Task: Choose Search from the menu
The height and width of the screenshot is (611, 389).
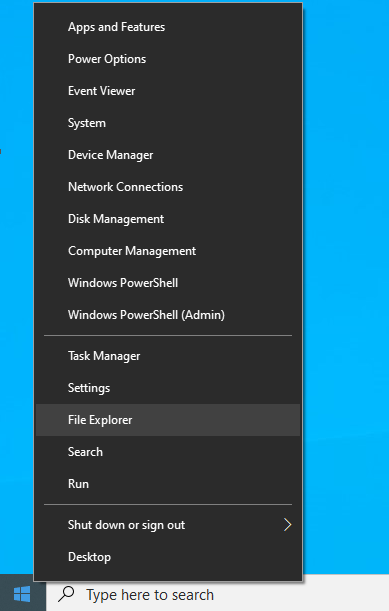Action: [168, 452]
